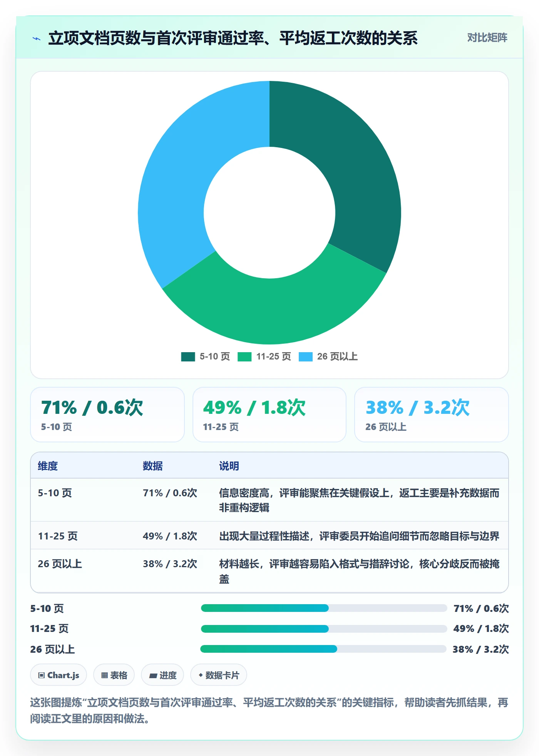Click the 说明 table column header
The height and width of the screenshot is (756, 539).
[x=229, y=466]
